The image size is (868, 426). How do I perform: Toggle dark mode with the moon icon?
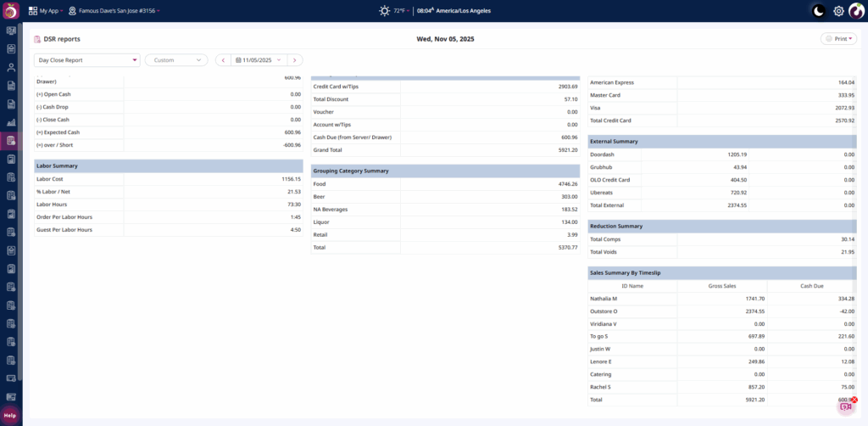click(x=818, y=11)
